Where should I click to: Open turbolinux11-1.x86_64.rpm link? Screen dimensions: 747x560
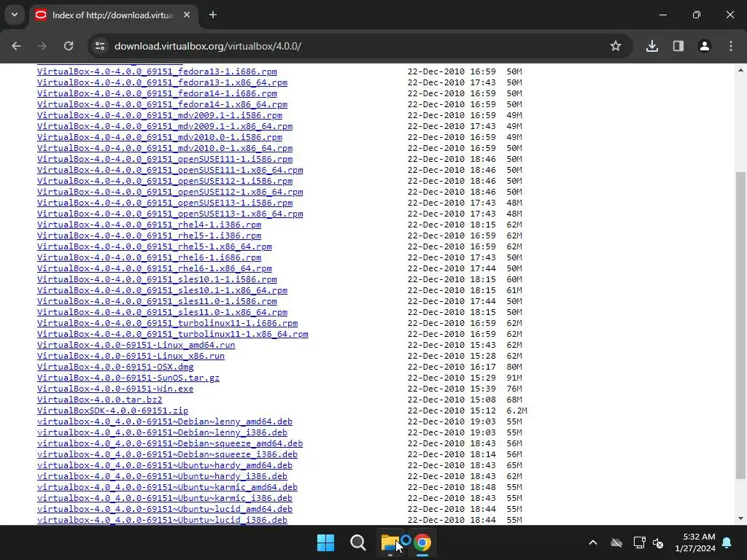pos(172,334)
